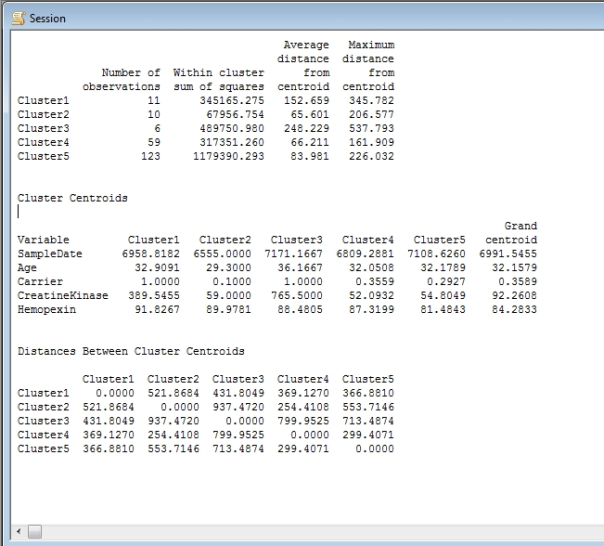
Task: Click the grand centroid value 6991.5455
Action: point(512,254)
